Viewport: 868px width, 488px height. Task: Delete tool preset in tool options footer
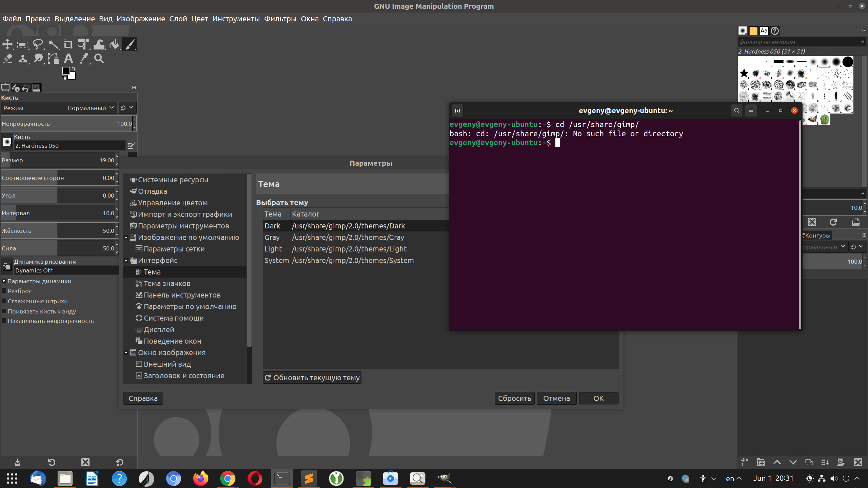[x=85, y=462]
